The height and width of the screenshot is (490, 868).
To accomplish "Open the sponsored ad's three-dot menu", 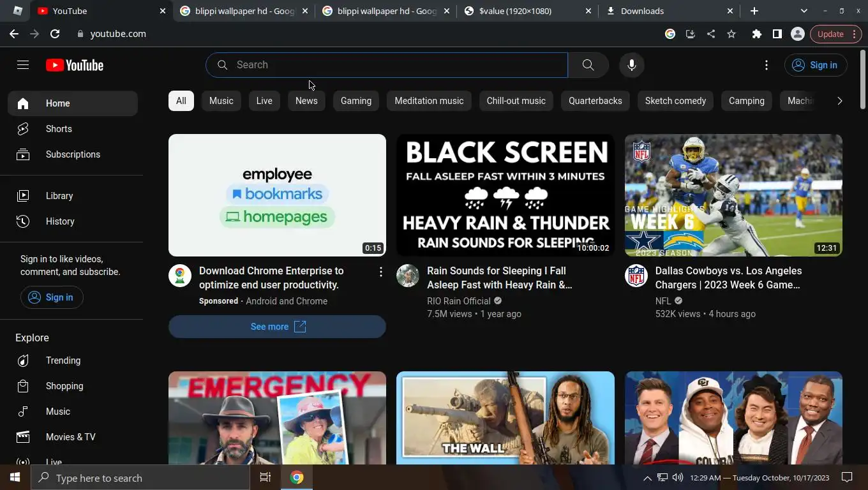I will tap(381, 272).
